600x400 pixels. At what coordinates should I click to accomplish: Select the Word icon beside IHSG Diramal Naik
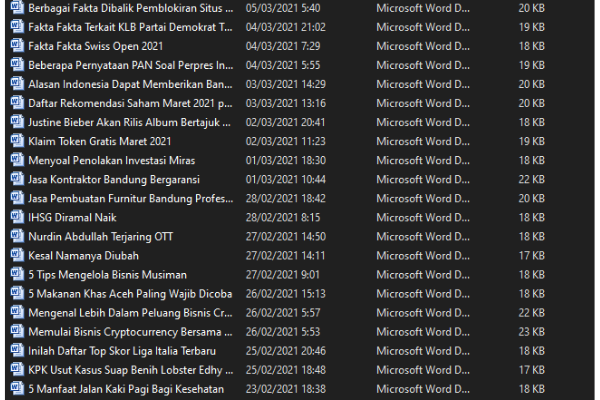[x=17, y=217]
